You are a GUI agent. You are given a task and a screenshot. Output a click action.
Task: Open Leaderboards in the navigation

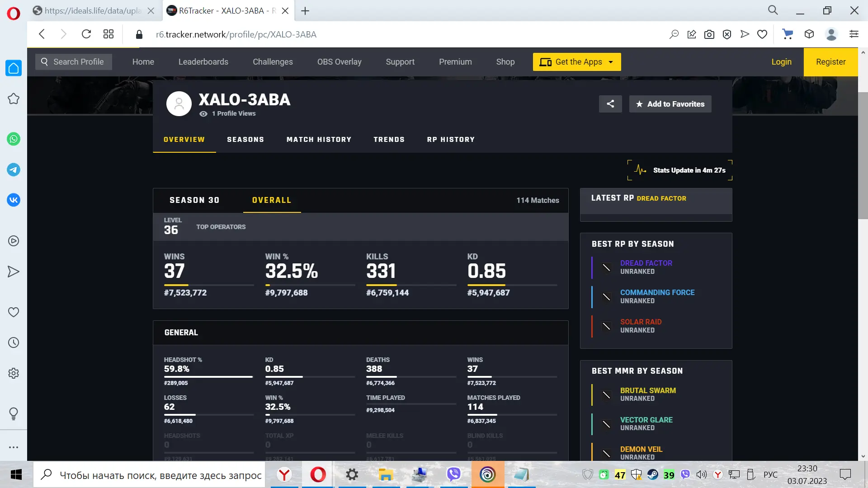tap(203, 62)
